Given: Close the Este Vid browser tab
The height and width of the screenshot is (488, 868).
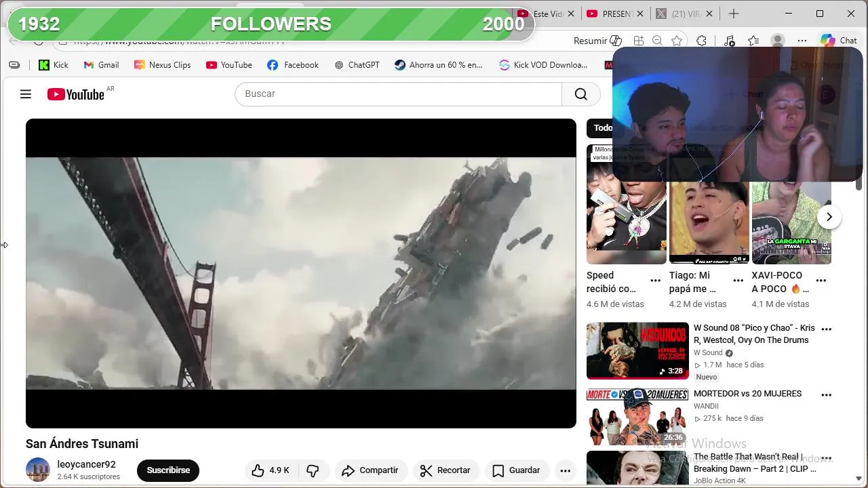Looking at the screenshot, I should pyautogui.click(x=571, y=14).
